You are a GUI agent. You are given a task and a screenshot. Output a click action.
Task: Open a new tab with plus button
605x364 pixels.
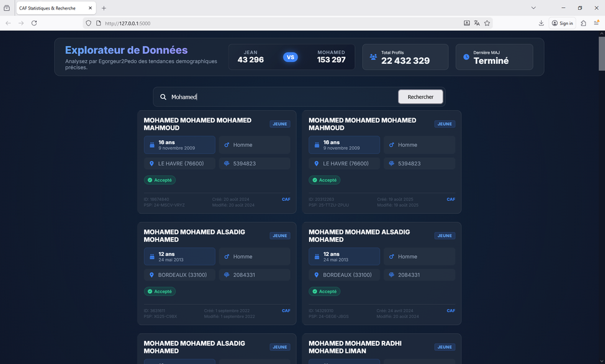point(104,8)
